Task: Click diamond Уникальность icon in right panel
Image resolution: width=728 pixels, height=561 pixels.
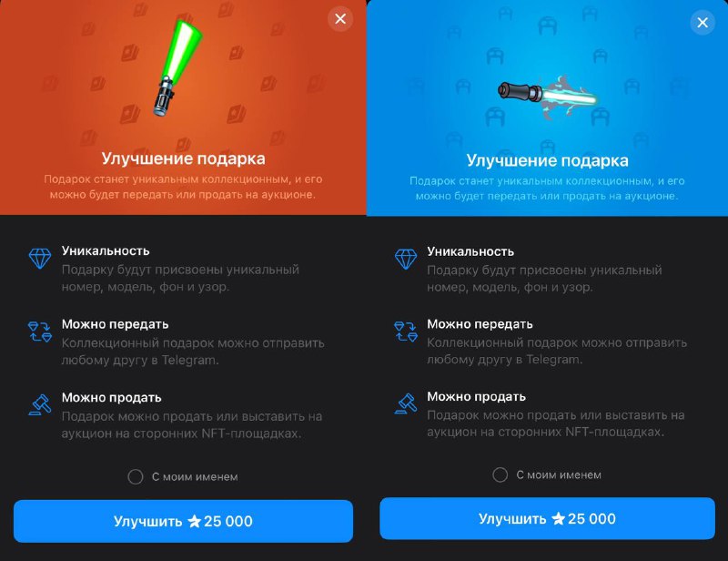Action: 406,259
